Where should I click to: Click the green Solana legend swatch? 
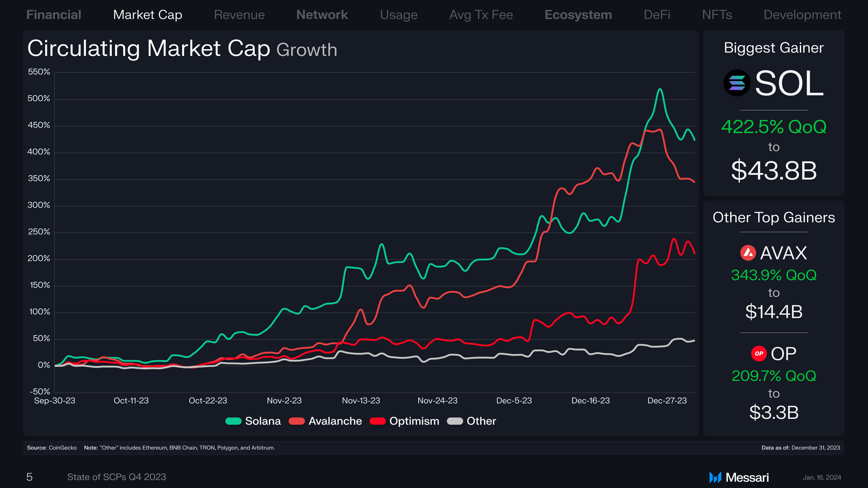tap(233, 421)
